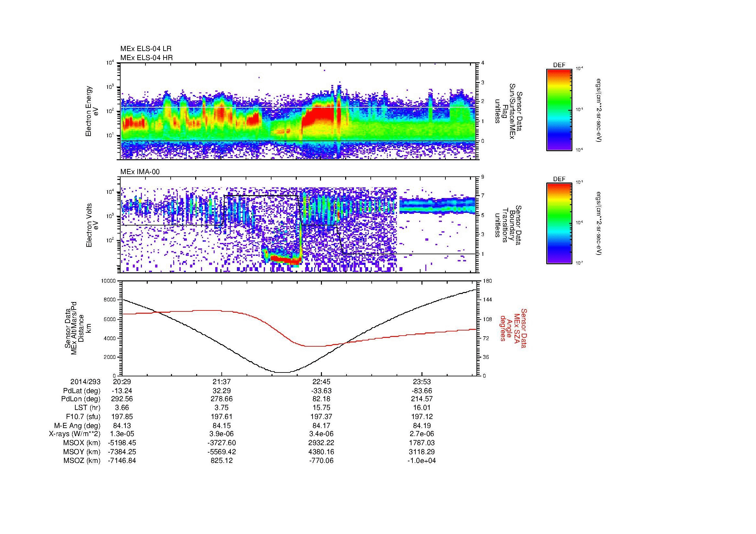Click the 'Electron Volts eV' axis label
Image resolution: width=756 pixels, height=534 pixels.
pos(92,225)
